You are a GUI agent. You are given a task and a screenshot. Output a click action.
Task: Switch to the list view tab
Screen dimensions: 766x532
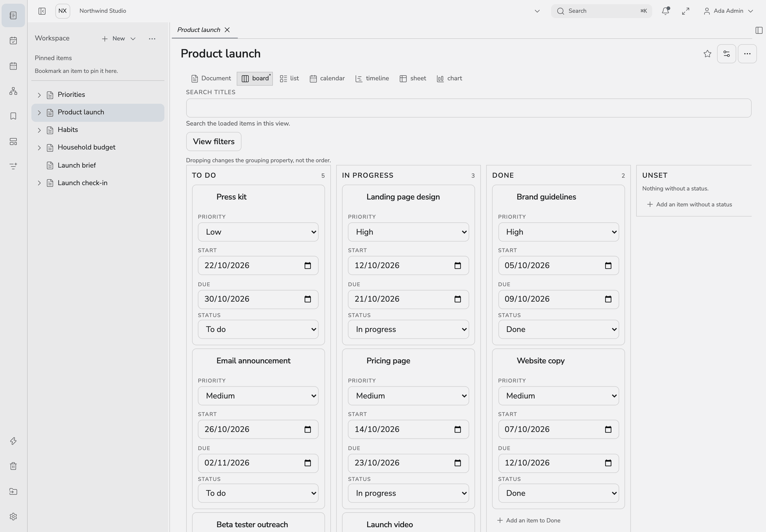(x=289, y=79)
